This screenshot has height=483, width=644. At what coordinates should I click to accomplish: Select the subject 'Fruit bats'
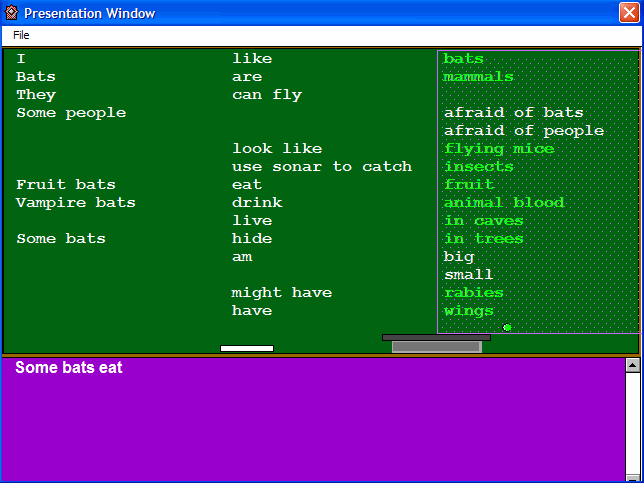(66, 185)
